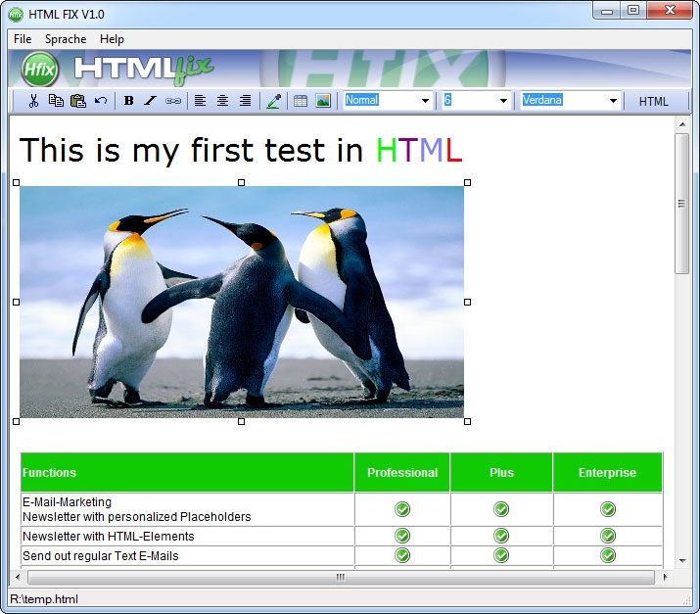Open the Normal paragraph style dropdown

pyautogui.click(x=425, y=101)
